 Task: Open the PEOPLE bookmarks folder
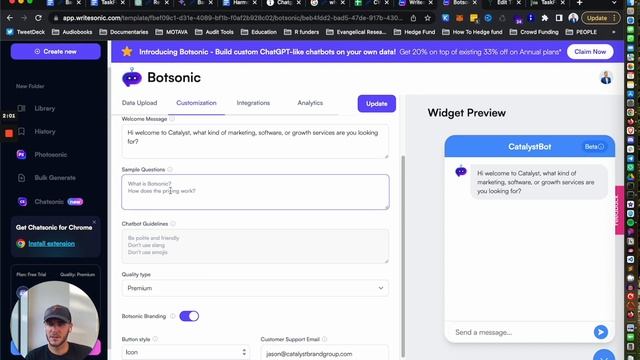click(x=582, y=32)
